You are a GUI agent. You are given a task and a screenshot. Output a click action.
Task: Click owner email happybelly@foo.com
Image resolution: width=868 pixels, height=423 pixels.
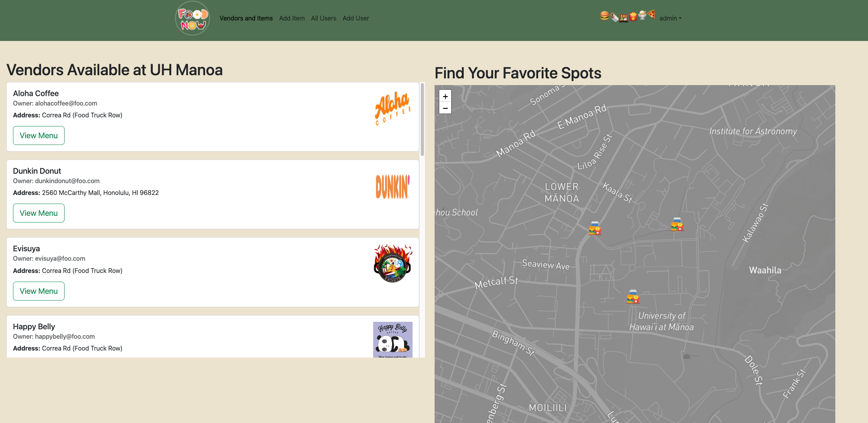tap(65, 336)
